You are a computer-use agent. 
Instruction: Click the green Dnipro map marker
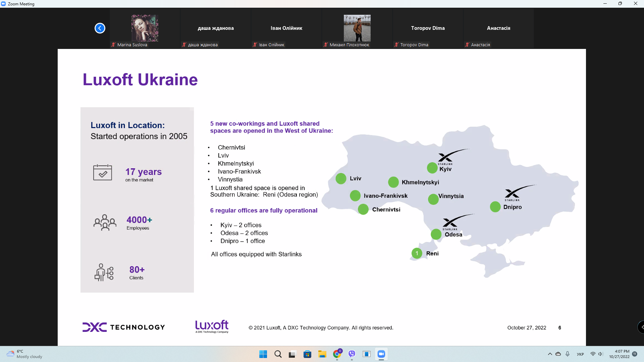click(495, 207)
